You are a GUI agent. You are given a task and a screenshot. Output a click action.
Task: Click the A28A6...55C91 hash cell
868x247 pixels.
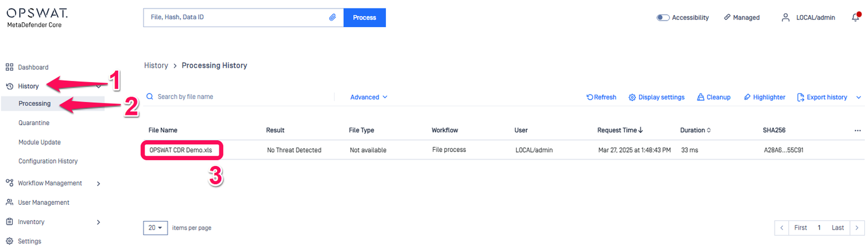(x=784, y=150)
